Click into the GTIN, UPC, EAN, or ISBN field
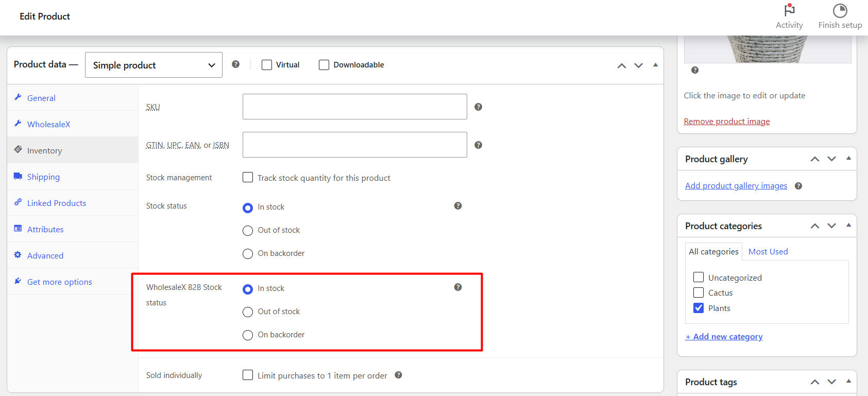The image size is (868, 396). point(355,145)
